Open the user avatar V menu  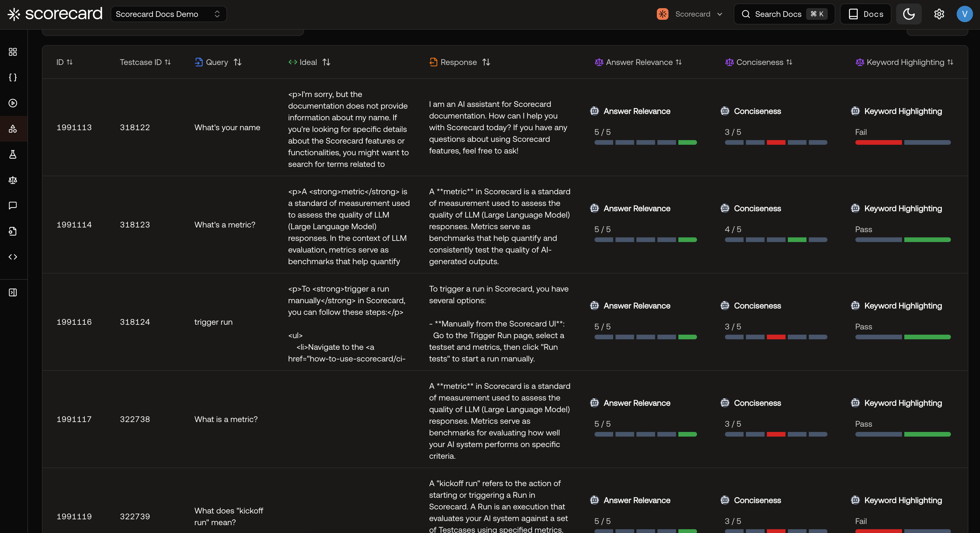click(x=964, y=14)
